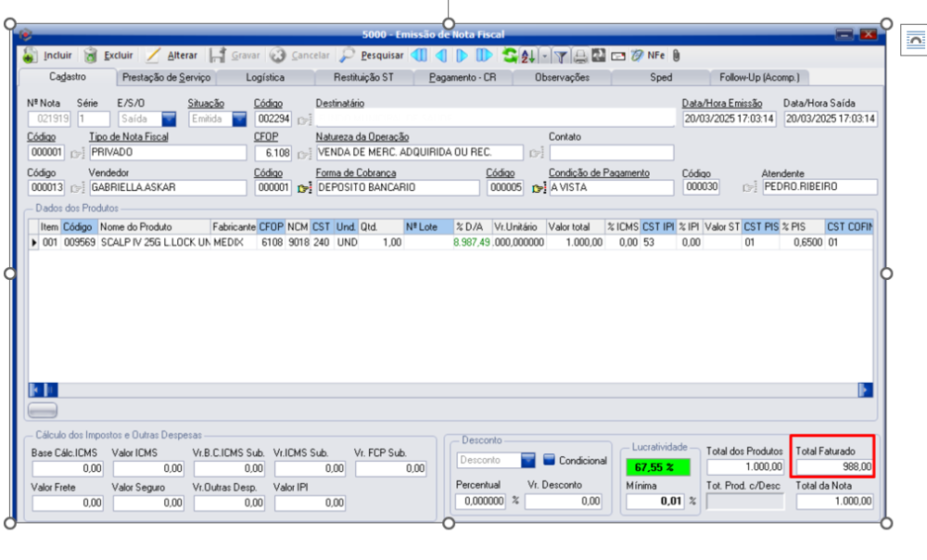The width and height of the screenshot is (927, 560).
Task: Click the filter funnel icon
Action: pyautogui.click(x=561, y=56)
